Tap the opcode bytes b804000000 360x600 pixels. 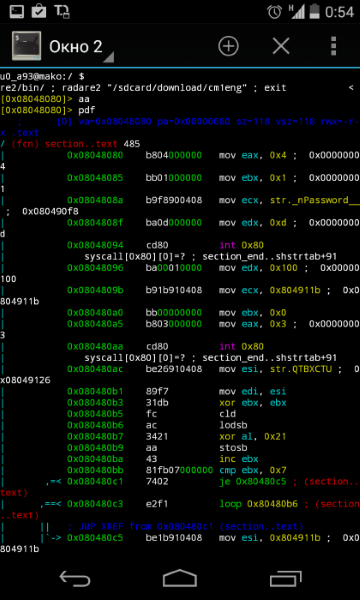(174, 155)
